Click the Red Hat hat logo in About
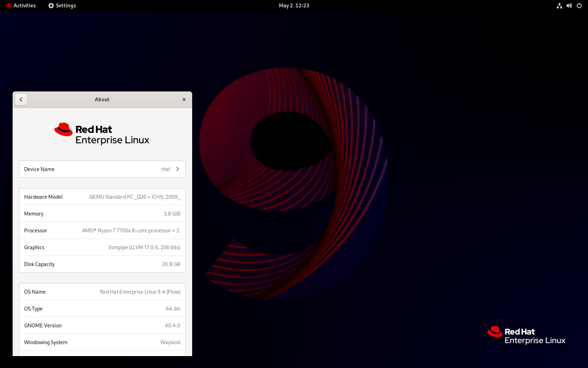The image size is (588, 368). tap(63, 129)
